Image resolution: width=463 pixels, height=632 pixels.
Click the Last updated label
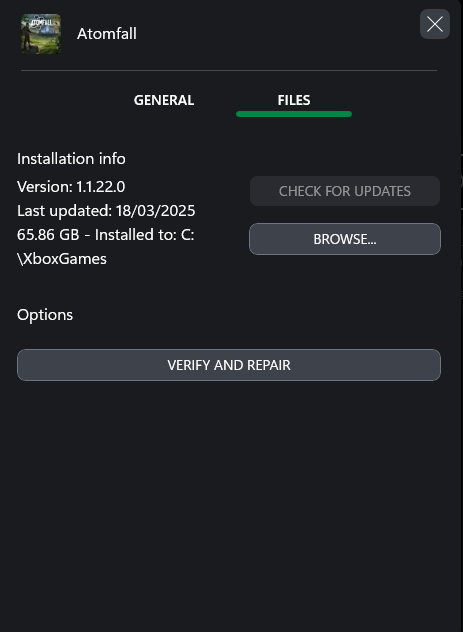coord(64,211)
